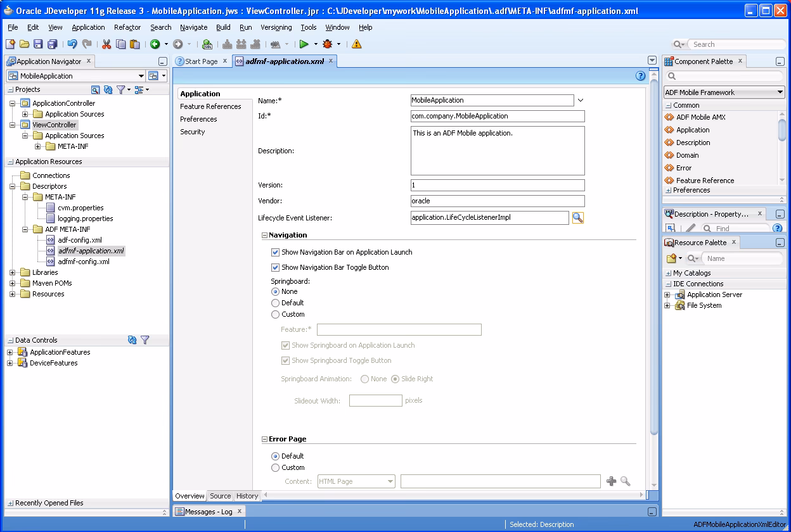Select Custom error page radio button
This screenshot has height=532, width=791.
(x=276, y=467)
